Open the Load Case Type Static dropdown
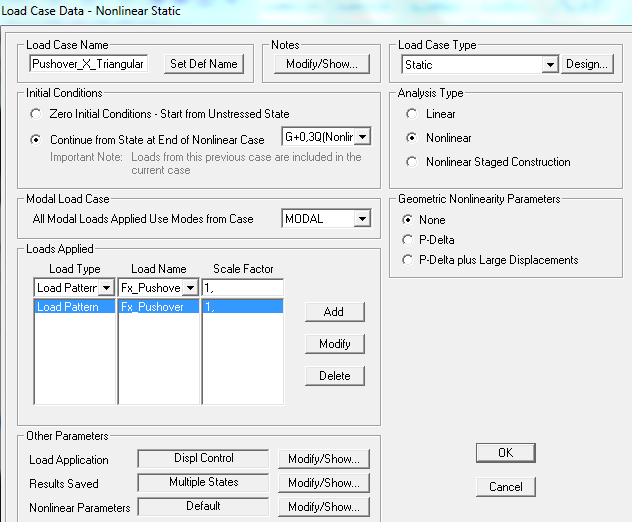The image size is (632, 522). (550, 64)
